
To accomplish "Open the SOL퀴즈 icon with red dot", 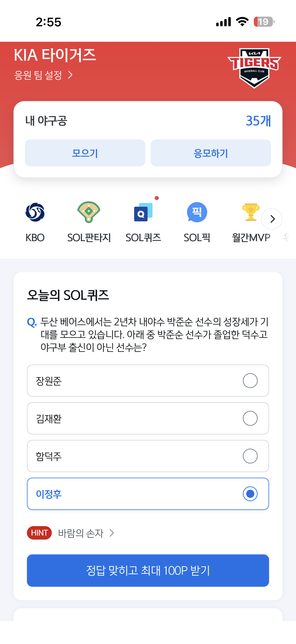I will pos(143,212).
